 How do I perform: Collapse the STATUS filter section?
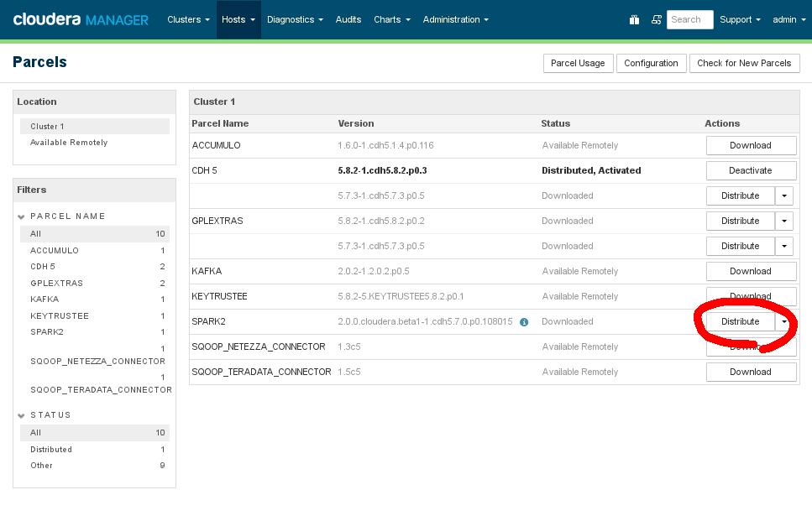tap(21, 415)
